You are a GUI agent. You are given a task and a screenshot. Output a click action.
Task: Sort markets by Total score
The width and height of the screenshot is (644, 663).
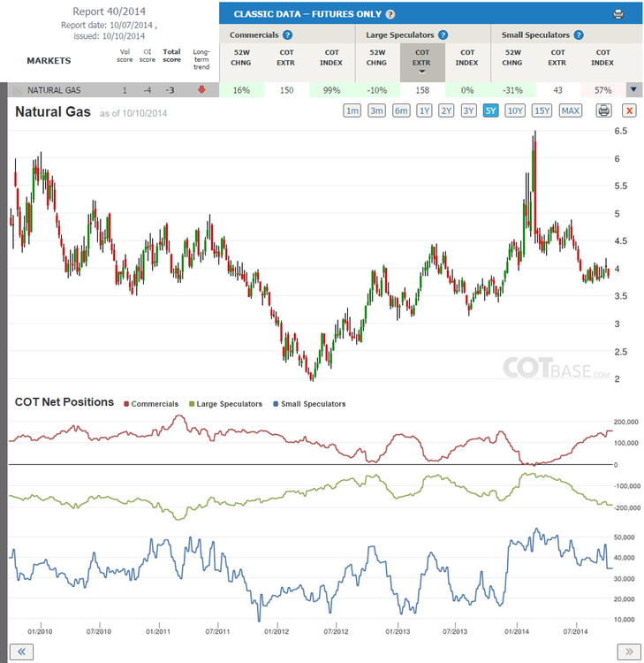click(x=171, y=56)
